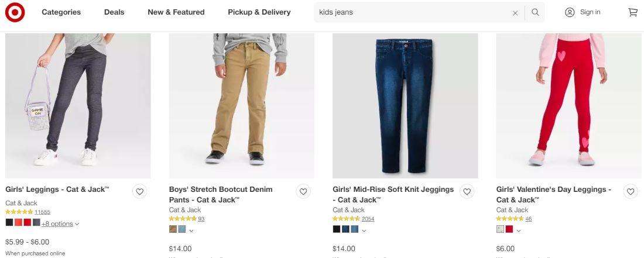Image resolution: width=644 pixels, height=258 pixels.
Task: Click the search magnifier icon
Action: 535,12
